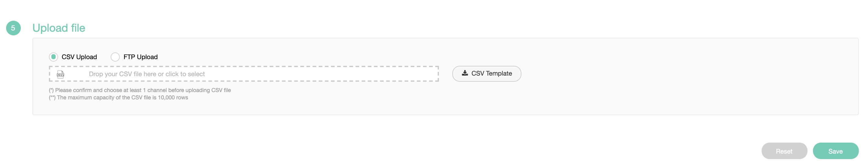Click the CSV file icon in drop zone

(60, 74)
